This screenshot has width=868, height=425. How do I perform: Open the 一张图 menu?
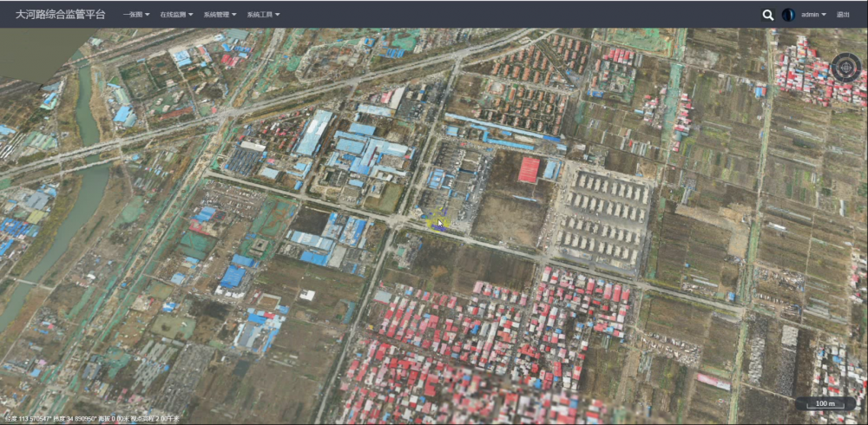[x=135, y=15]
